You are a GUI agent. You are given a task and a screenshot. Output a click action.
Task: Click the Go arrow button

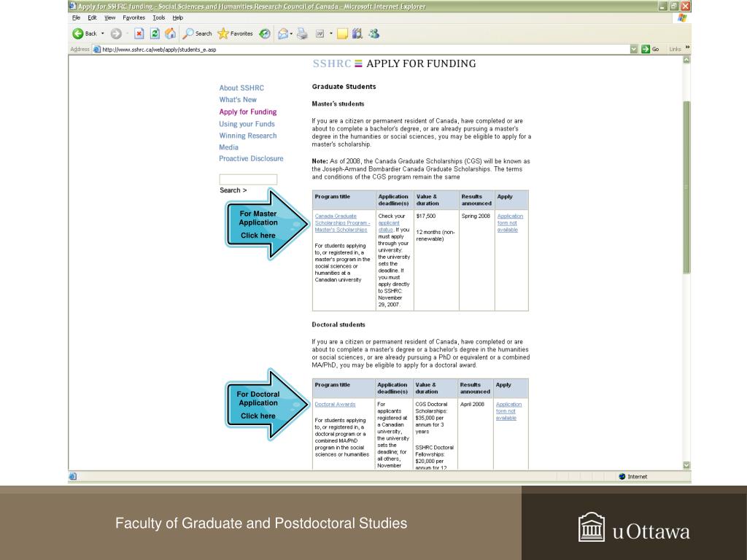pos(650,49)
